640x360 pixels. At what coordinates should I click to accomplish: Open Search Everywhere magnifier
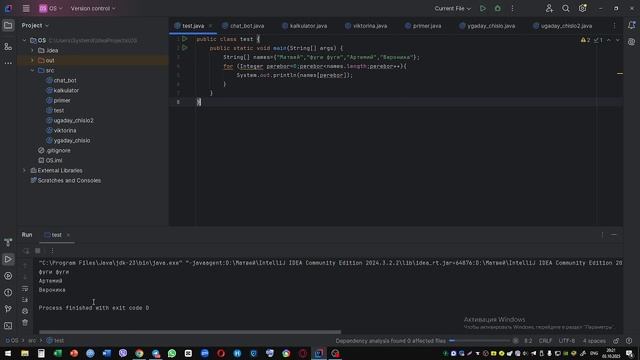[x=566, y=8]
